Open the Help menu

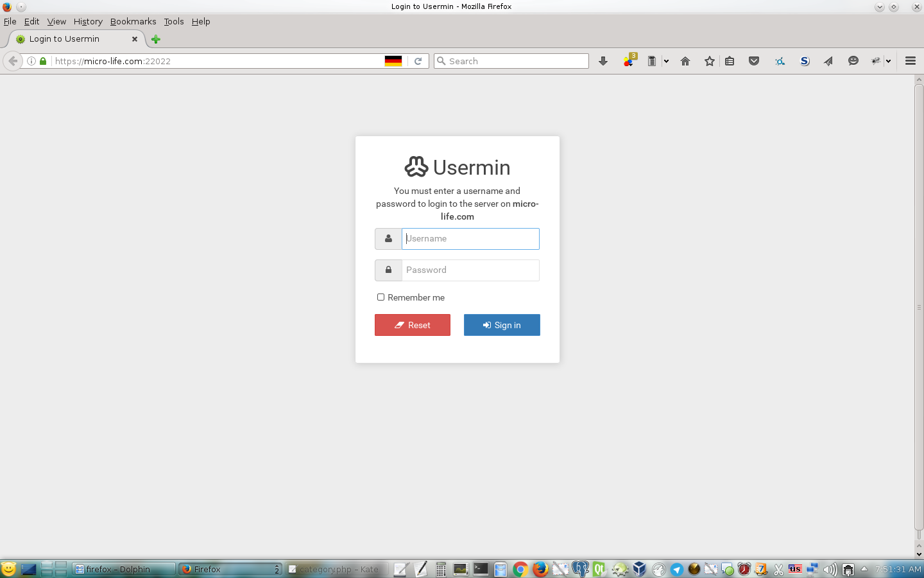(x=201, y=21)
